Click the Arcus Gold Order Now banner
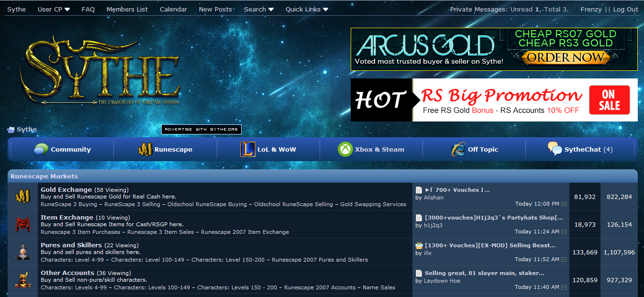This screenshot has width=644, height=297. point(494,49)
